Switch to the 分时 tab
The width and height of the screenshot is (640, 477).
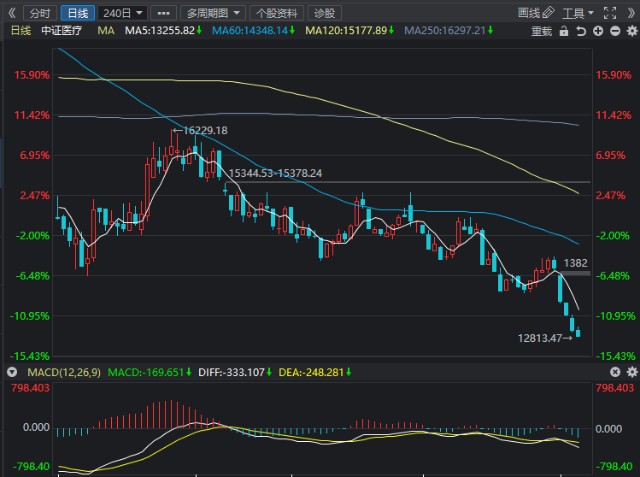pyautogui.click(x=40, y=13)
